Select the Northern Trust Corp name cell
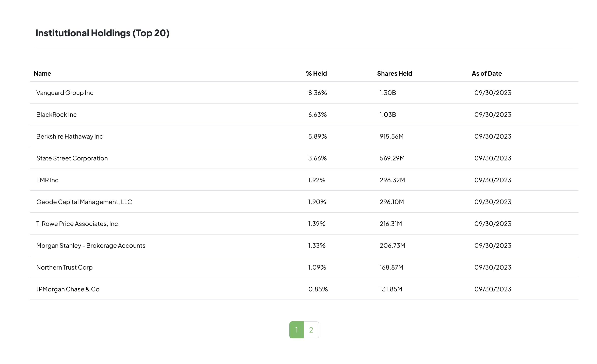The width and height of the screenshot is (597, 364). [64, 267]
